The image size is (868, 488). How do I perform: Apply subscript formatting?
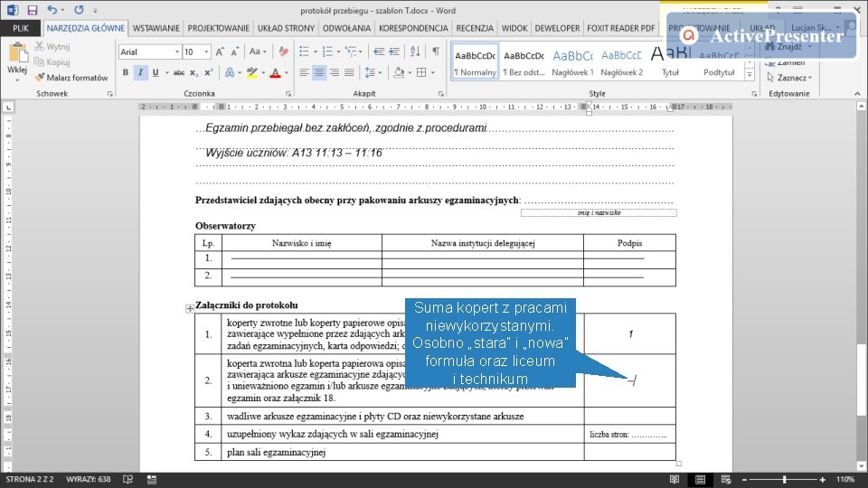(193, 72)
